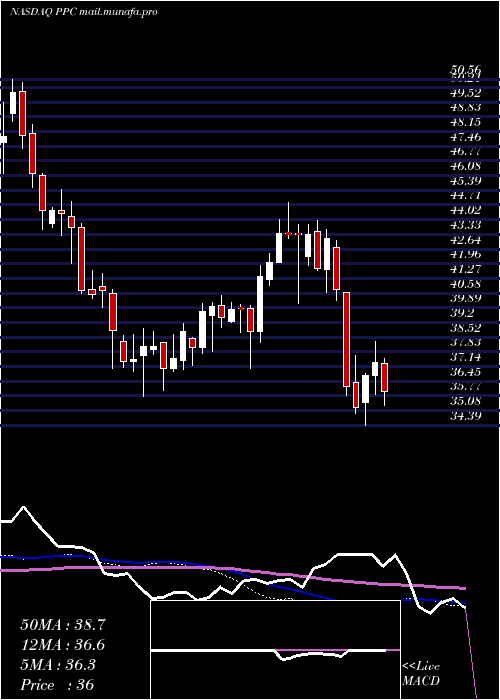This screenshot has width=500, height=700.
Task: Click the 12MA : 36.6 readout
Action: tap(63, 645)
